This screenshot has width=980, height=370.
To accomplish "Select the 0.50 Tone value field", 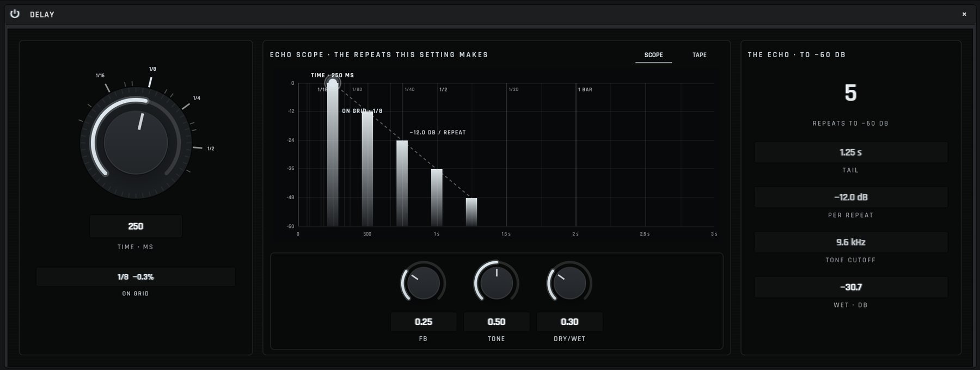I will coord(496,322).
